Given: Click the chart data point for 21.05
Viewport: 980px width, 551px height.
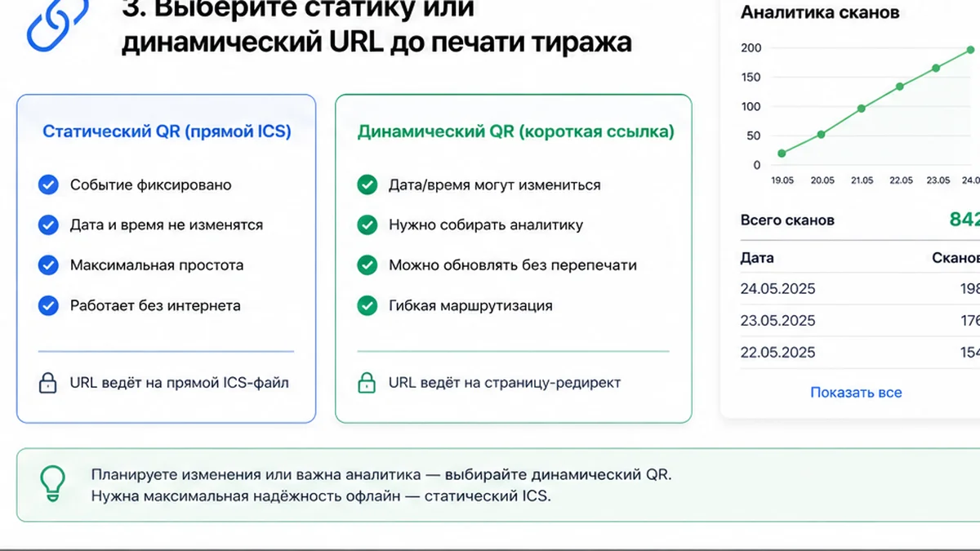Looking at the screenshot, I should 861,109.
